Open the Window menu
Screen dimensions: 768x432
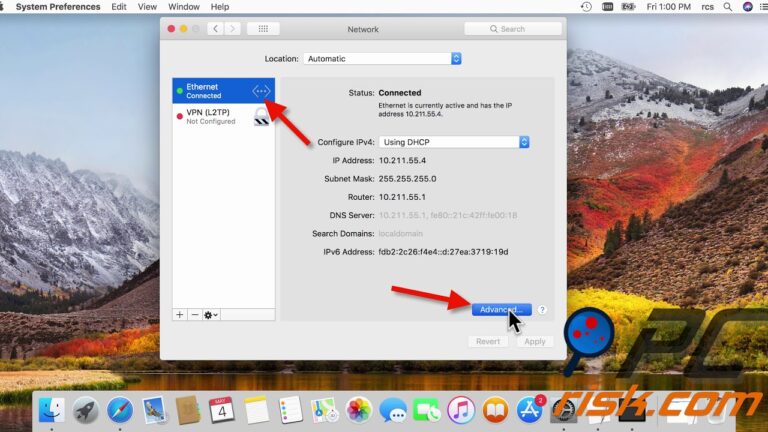tap(184, 7)
